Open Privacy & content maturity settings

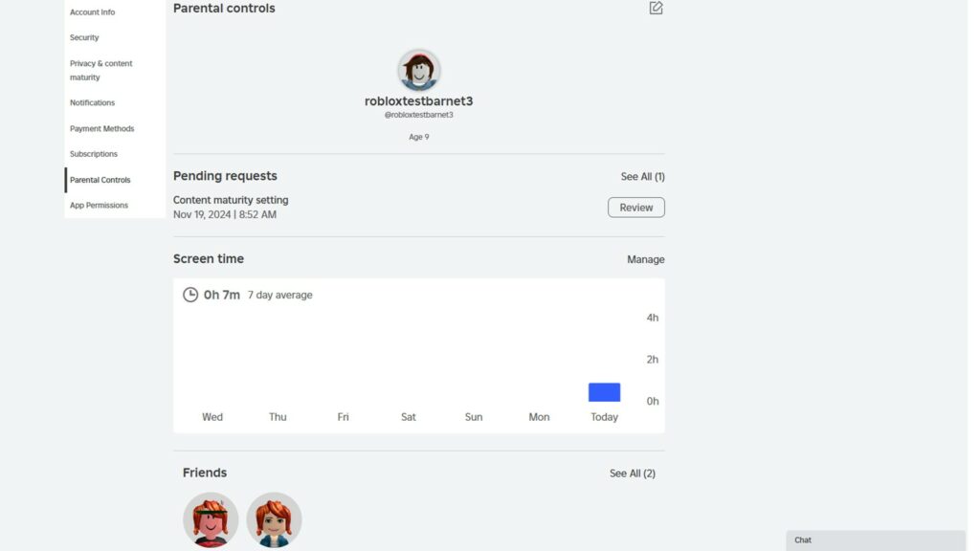click(101, 70)
